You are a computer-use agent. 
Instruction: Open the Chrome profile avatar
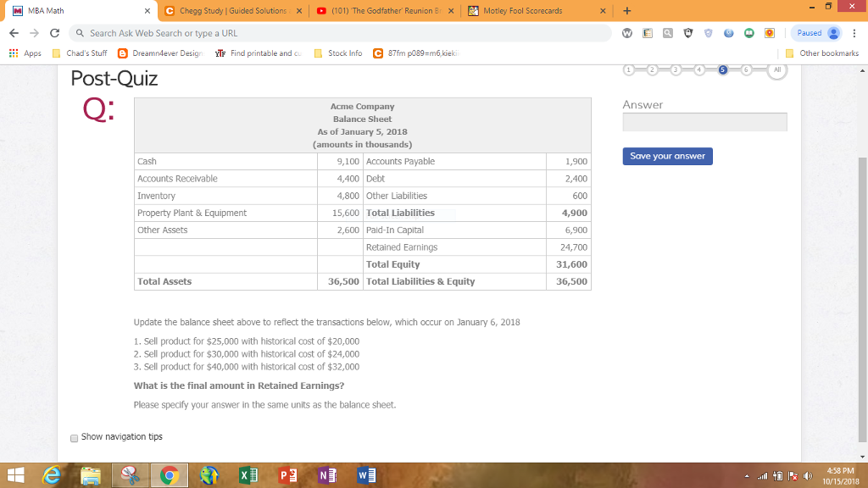pos(832,34)
